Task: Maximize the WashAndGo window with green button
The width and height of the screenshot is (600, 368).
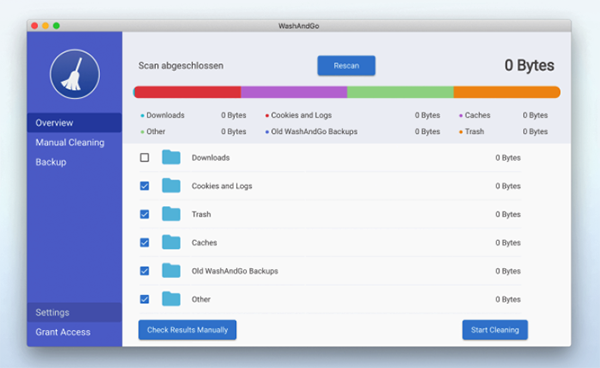Action: click(x=56, y=26)
